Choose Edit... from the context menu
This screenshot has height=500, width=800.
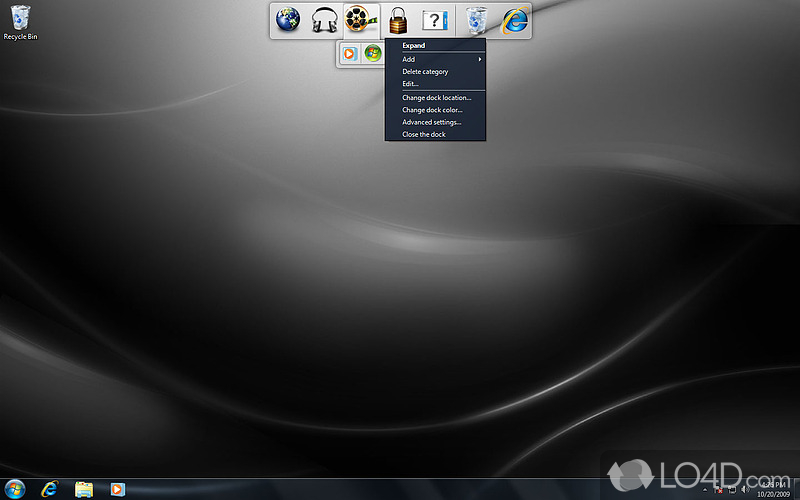click(411, 84)
